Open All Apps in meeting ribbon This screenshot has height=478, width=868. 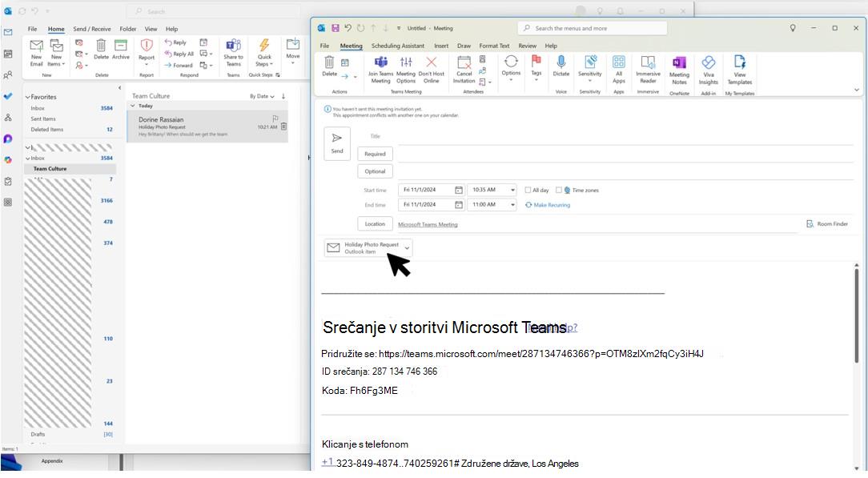[619, 70]
